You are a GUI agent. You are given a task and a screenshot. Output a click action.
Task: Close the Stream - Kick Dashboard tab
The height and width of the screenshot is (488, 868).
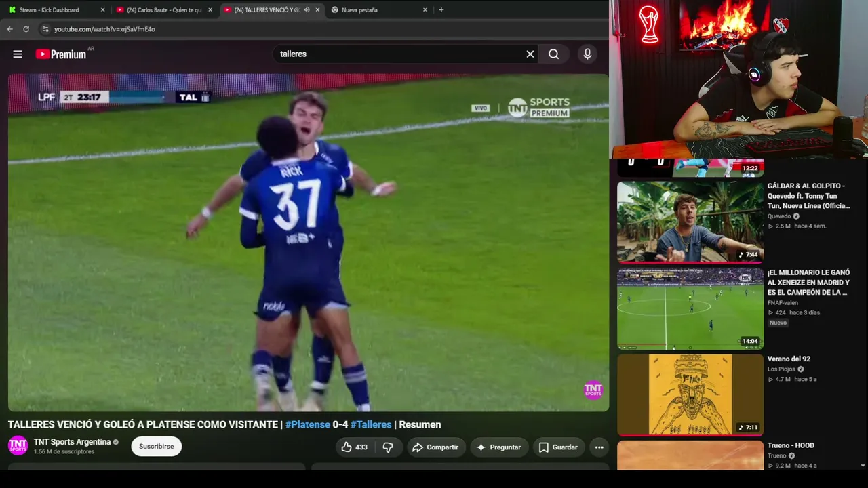point(103,10)
